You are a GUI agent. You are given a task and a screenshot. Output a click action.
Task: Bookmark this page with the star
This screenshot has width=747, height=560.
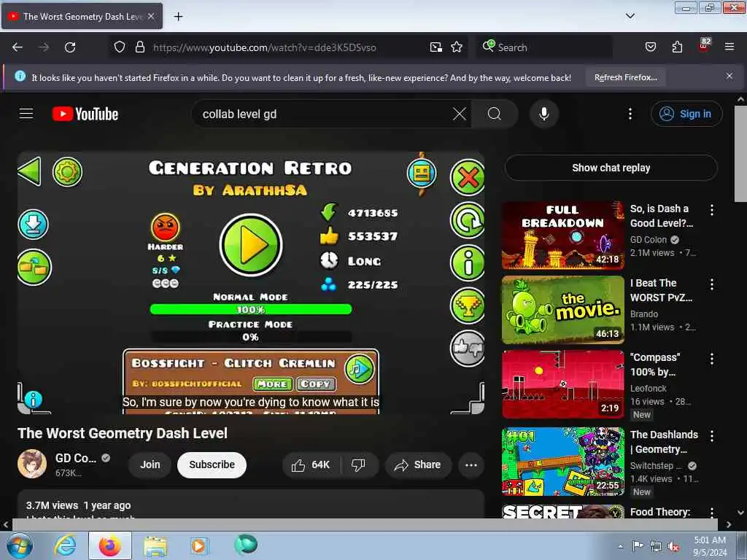(457, 47)
